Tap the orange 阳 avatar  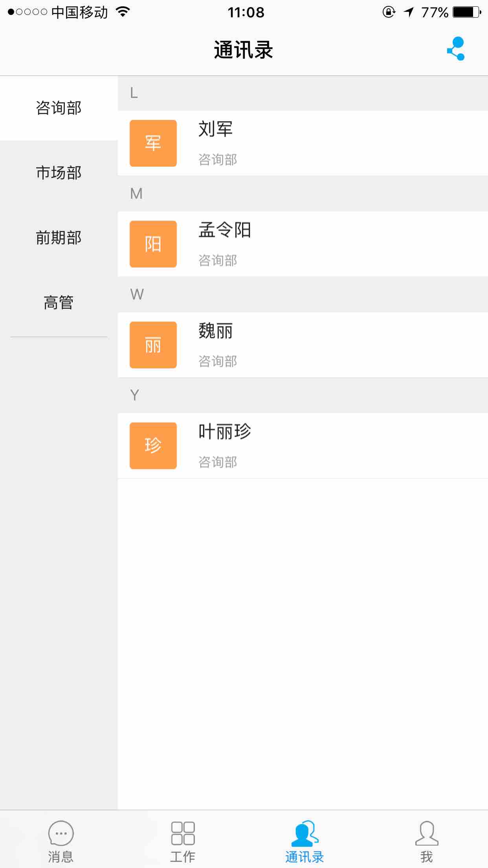(153, 244)
